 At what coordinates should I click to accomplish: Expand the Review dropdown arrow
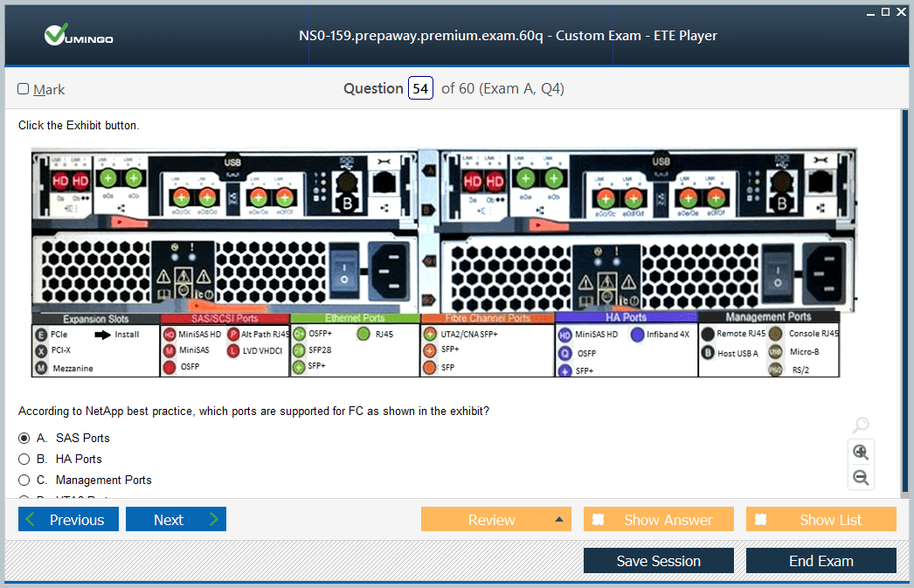[558, 520]
